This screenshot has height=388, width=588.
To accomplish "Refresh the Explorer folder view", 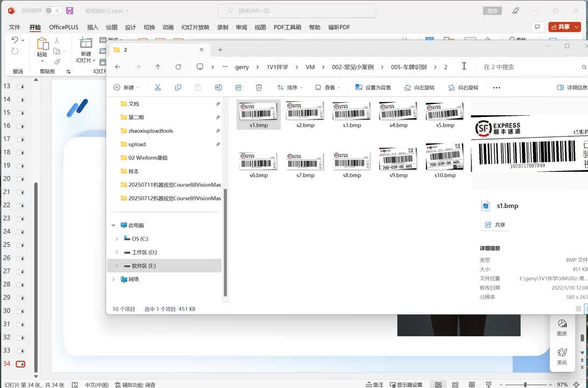I will (x=178, y=67).
